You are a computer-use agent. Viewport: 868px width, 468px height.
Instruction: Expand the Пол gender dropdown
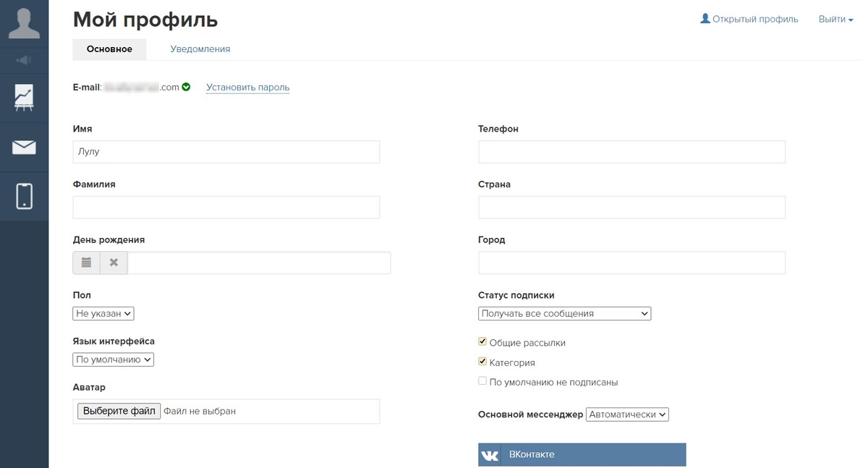point(103,314)
